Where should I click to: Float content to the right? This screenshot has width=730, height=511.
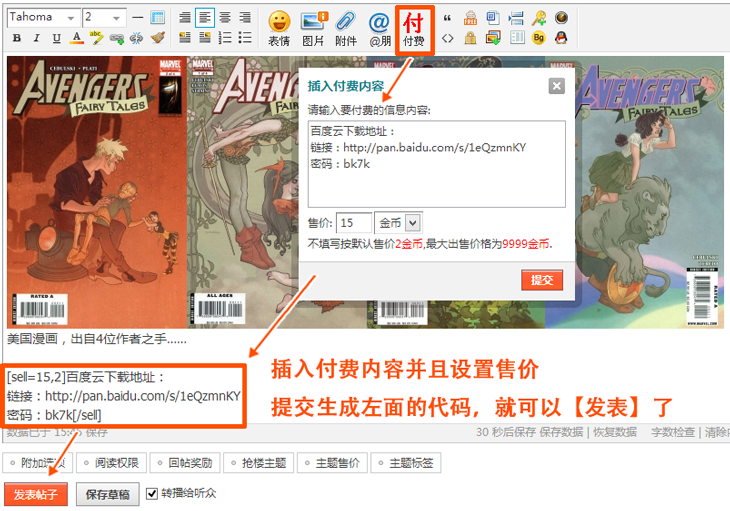pos(205,38)
